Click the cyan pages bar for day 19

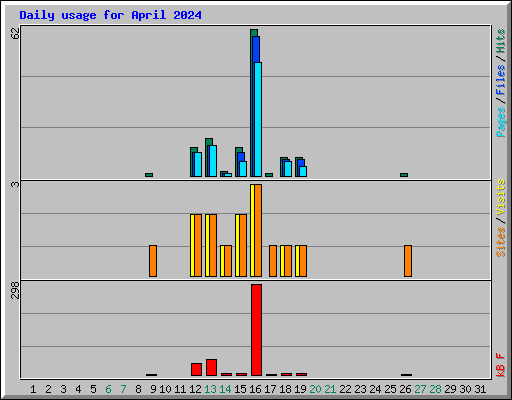pyautogui.click(x=303, y=171)
